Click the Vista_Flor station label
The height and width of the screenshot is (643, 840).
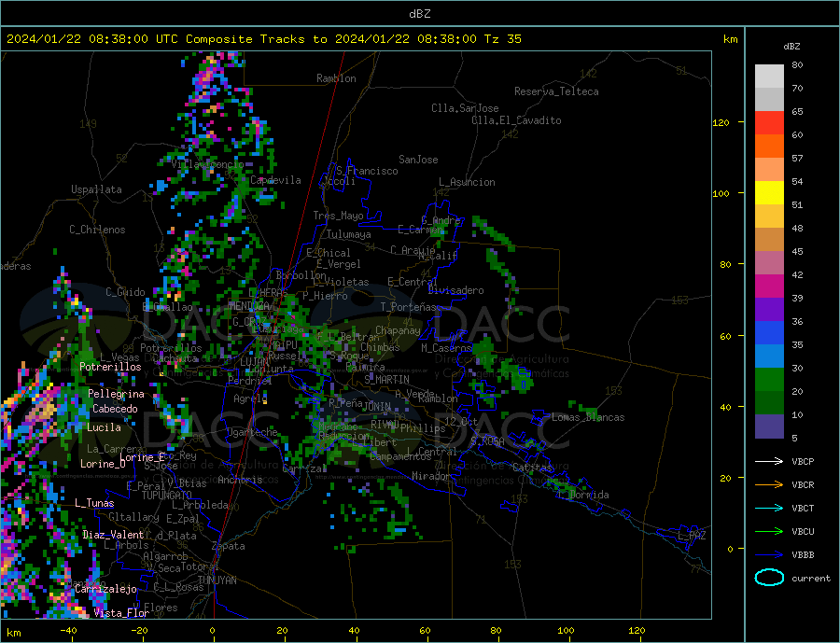click(x=121, y=613)
